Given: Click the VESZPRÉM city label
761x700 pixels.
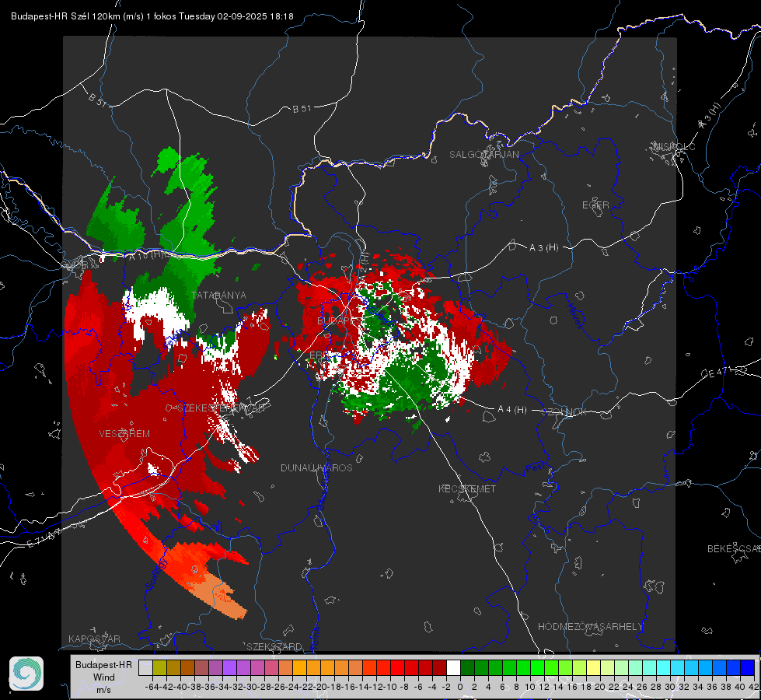Looking at the screenshot, I should (x=124, y=433).
